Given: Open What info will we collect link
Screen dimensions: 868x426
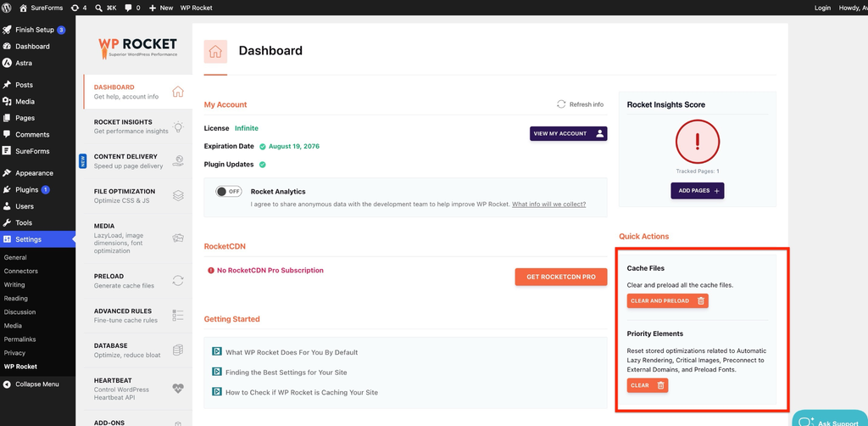Looking at the screenshot, I should coord(548,204).
